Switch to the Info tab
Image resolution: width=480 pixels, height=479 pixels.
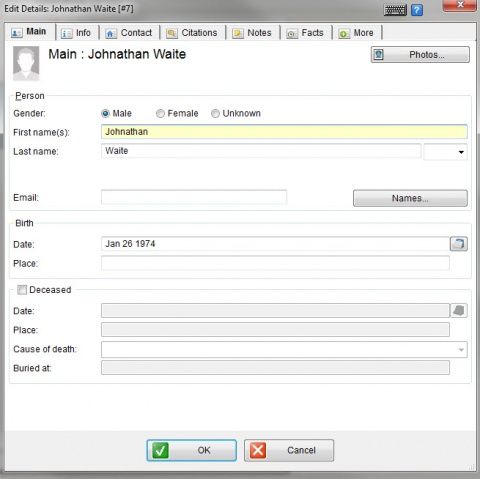point(77,33)
